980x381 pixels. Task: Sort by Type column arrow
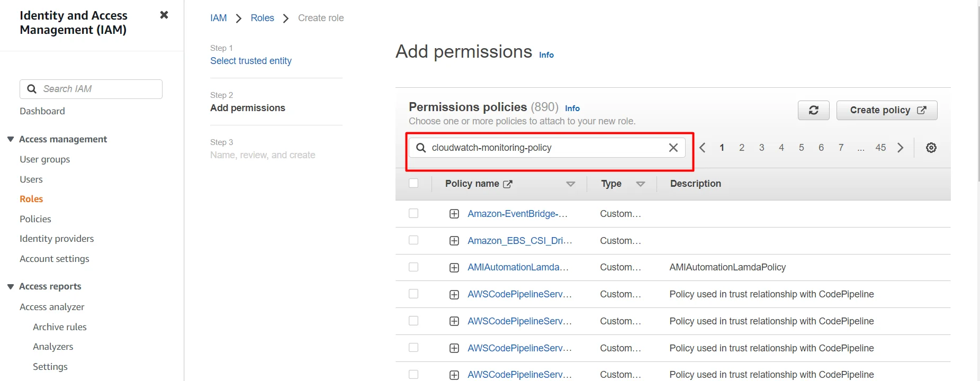click(x=640, y=184)
